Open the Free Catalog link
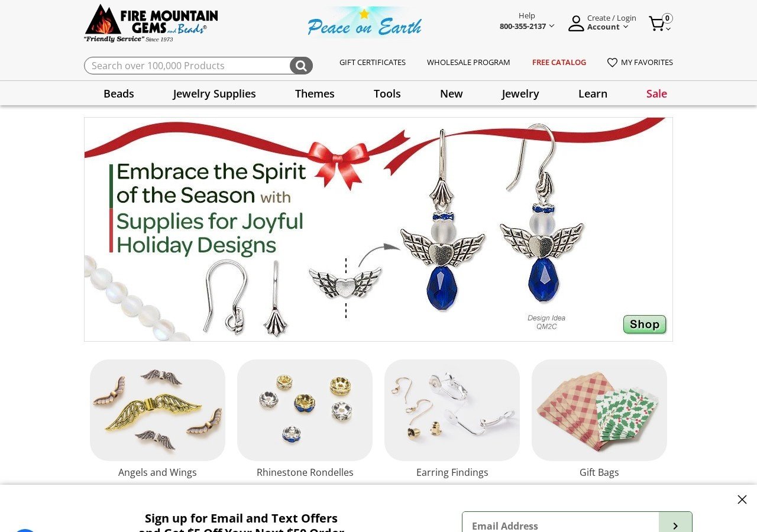The width and height of the screenshot is (757, 532). pos(559,62)
